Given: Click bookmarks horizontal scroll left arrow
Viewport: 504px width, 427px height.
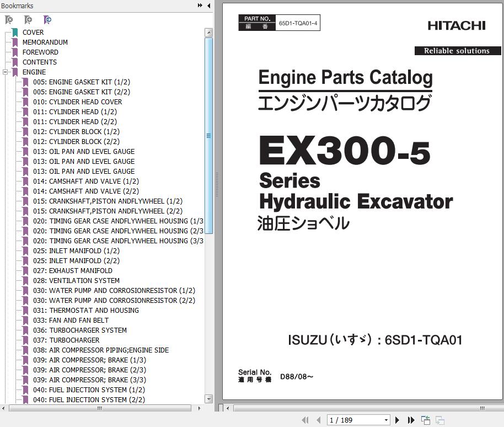Looking at the screenshot, I should click(x=3, y=408).
